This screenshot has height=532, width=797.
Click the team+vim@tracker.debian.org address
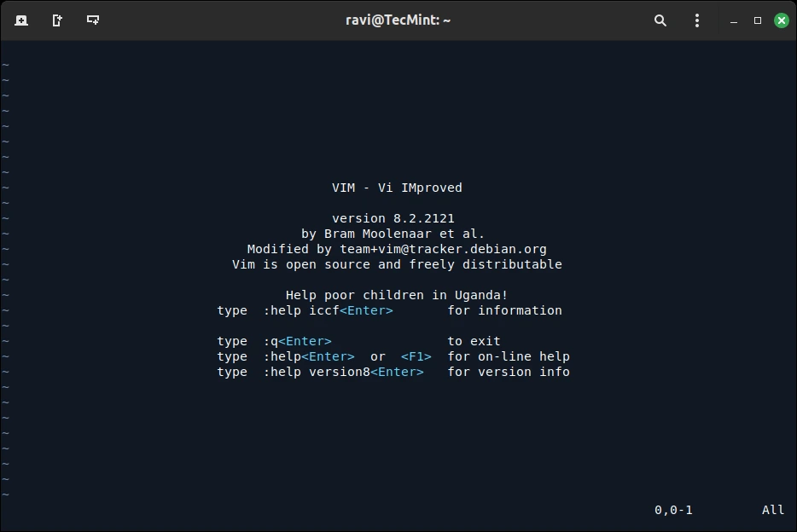(443, 249)
